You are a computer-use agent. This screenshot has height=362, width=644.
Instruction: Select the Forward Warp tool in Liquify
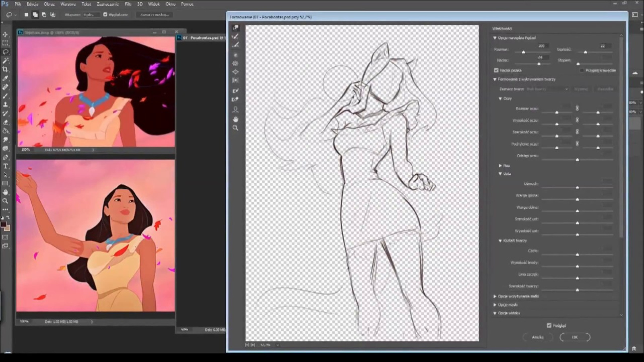coord(235,28)
